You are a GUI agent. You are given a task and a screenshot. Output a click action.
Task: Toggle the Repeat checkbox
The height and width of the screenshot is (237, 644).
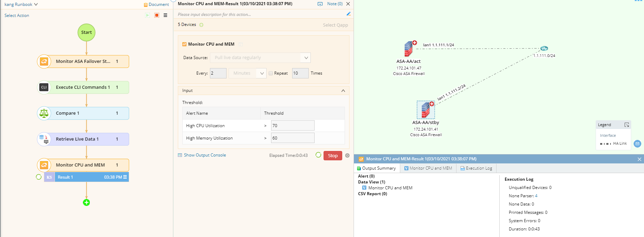point(271,73)
